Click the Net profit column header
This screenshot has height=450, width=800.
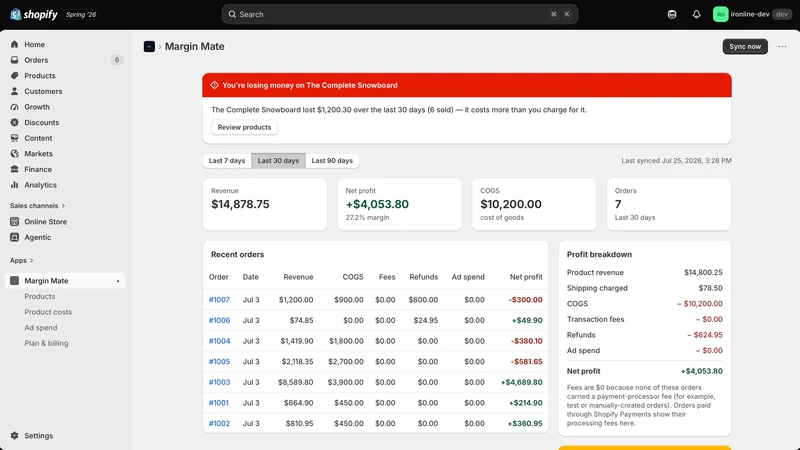pos(526,277)
